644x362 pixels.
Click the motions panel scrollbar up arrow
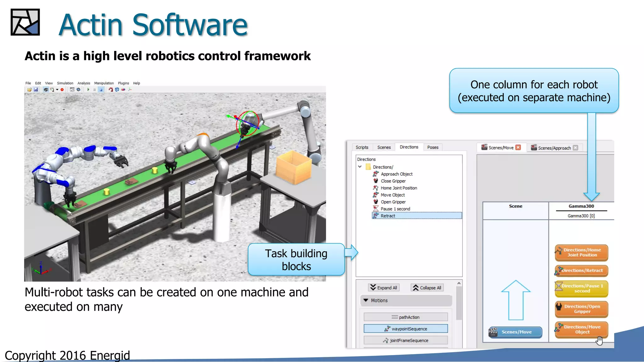tap(459, 283)
